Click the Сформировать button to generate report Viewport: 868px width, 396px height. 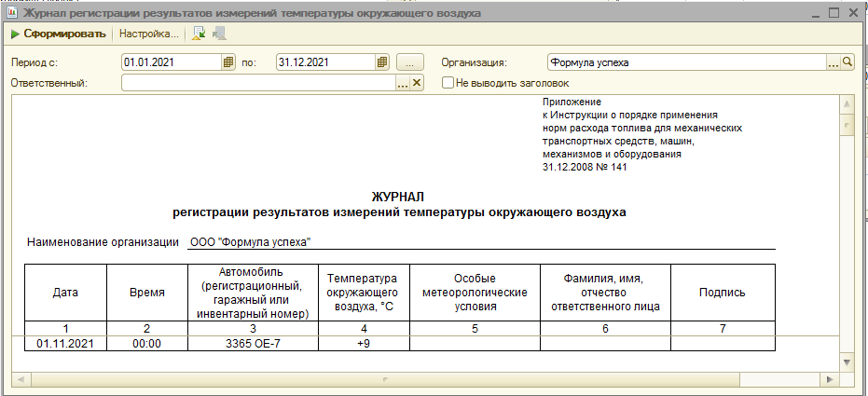(58, 34)
